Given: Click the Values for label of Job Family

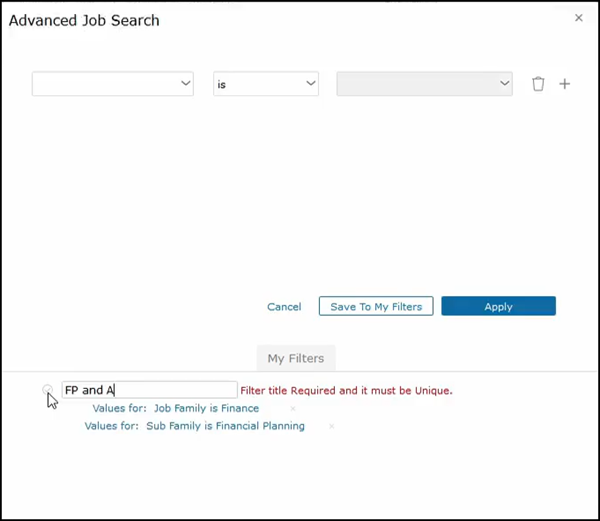Looking at the screenshot, I should [119, 408].
